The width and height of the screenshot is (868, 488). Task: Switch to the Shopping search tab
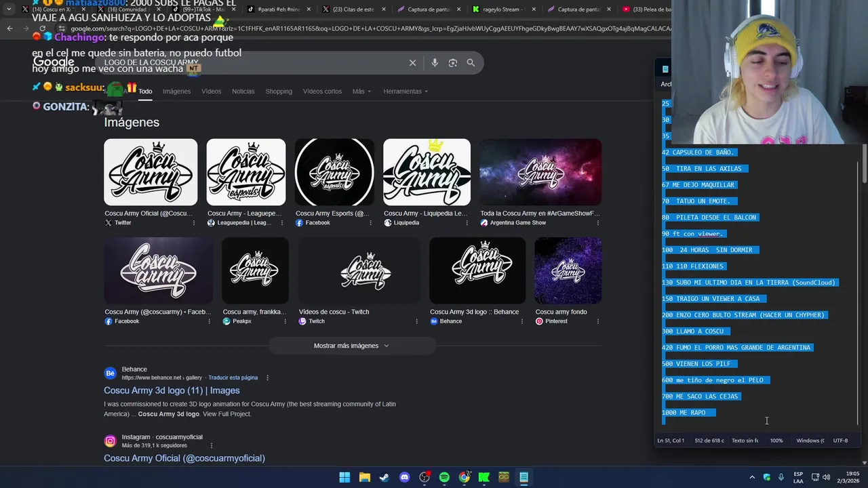click(279, 91)
